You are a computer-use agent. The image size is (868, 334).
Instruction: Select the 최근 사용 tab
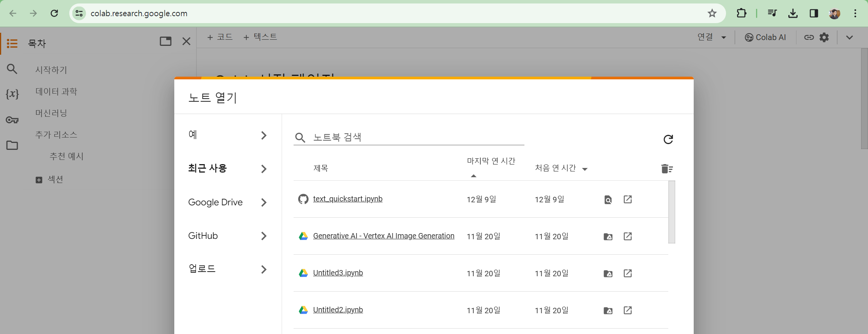[228, 169]
